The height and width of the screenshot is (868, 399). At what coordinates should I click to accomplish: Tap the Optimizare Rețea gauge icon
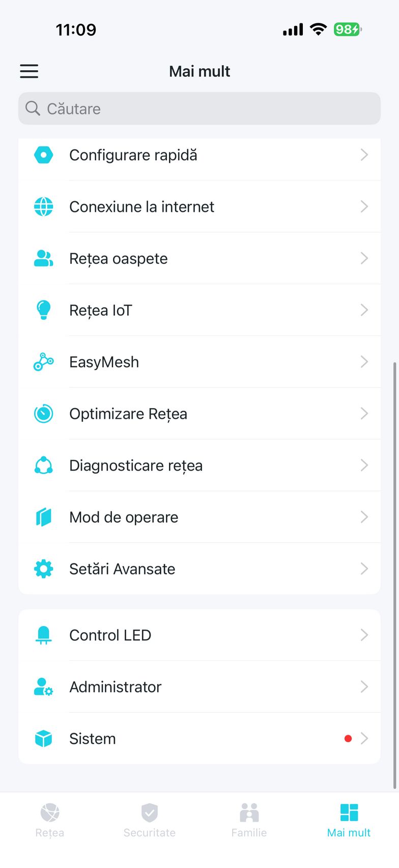click(x=44, y=414)
